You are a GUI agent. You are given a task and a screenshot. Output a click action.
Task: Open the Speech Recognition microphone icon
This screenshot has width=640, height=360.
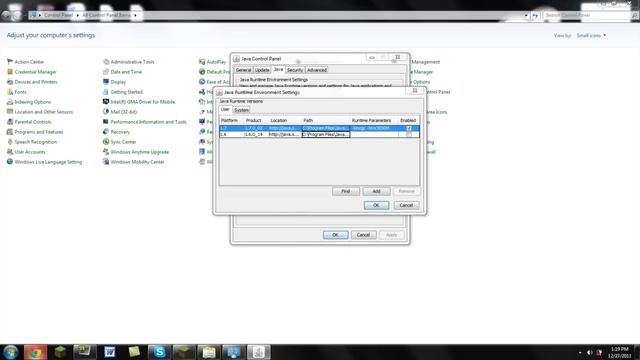tap(10, 142)
